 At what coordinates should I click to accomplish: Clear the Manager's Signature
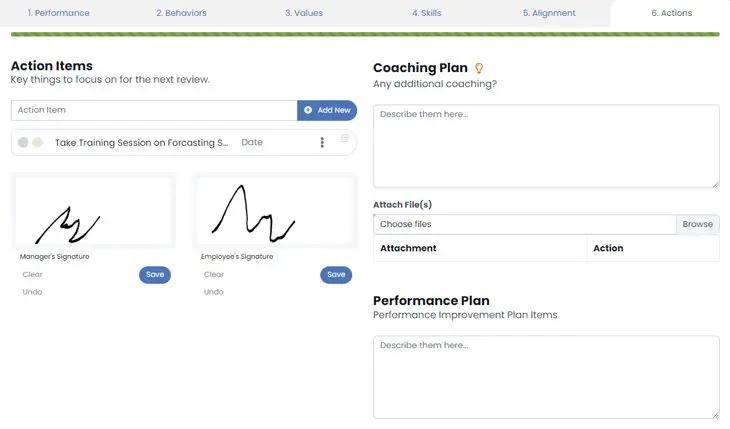[x=32, y=274]
